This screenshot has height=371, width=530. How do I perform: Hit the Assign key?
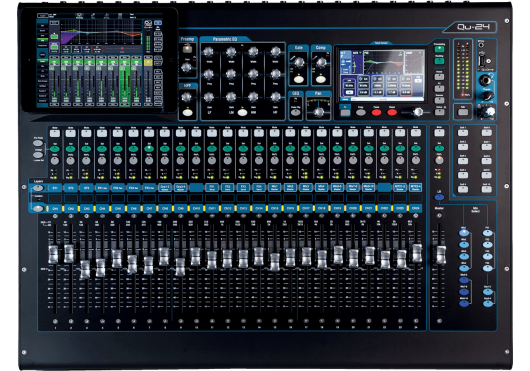pos(38,155)
